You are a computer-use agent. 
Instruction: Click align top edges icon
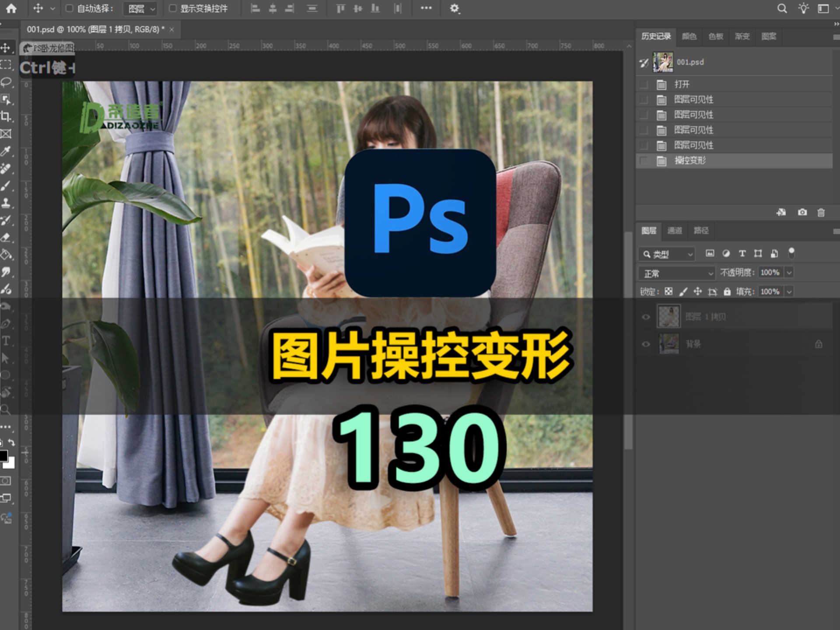pos(340,8)
